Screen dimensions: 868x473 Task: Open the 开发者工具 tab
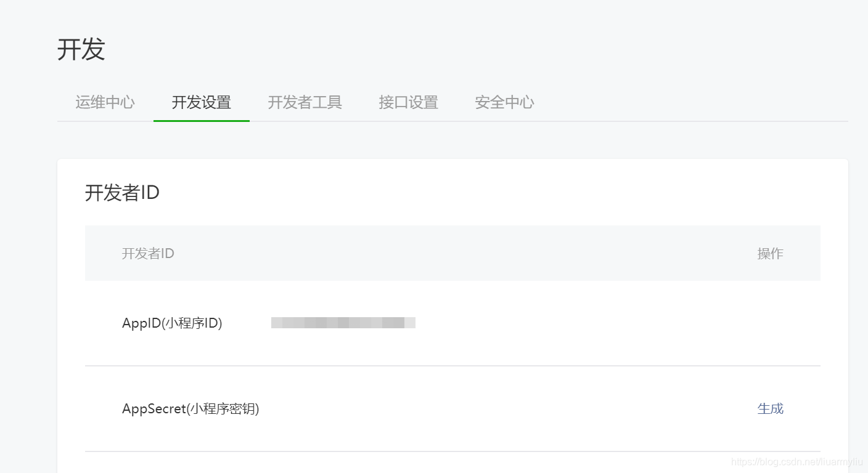point(305,102)
